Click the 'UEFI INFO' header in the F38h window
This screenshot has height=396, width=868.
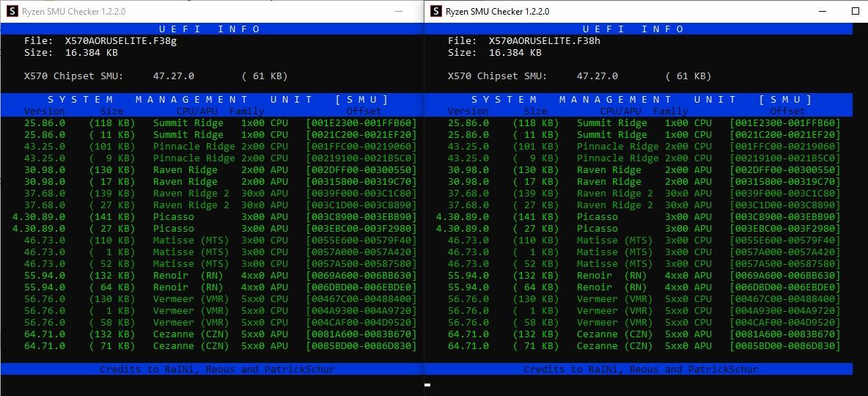click(x=634, y=29)
